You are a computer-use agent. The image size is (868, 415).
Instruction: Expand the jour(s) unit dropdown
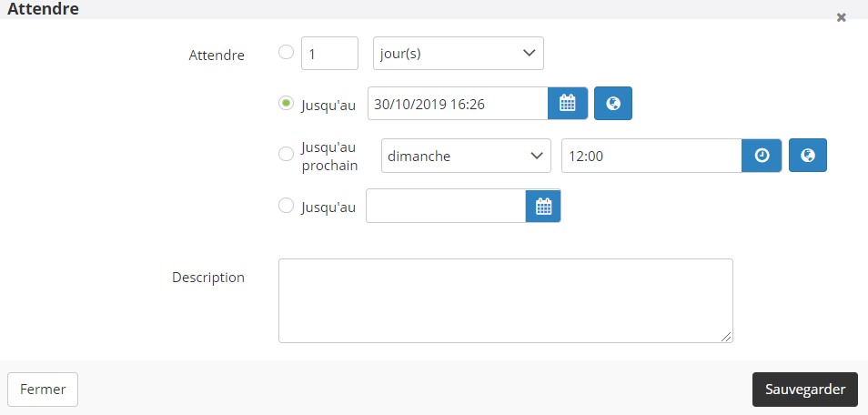coord(458,54)
